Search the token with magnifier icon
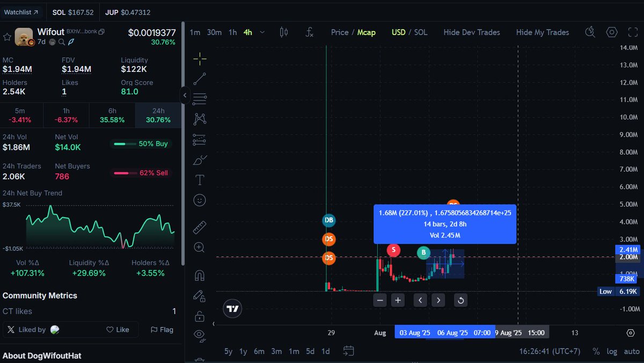 (62, 42)
